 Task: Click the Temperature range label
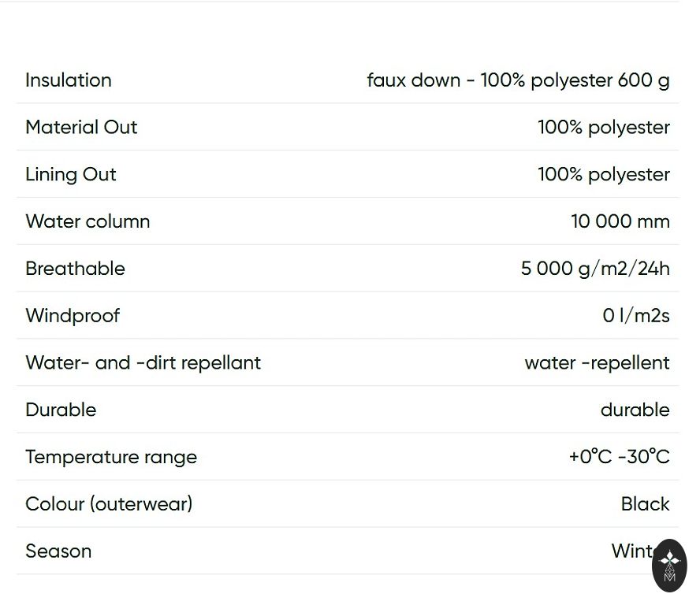(x=111, y=458)
